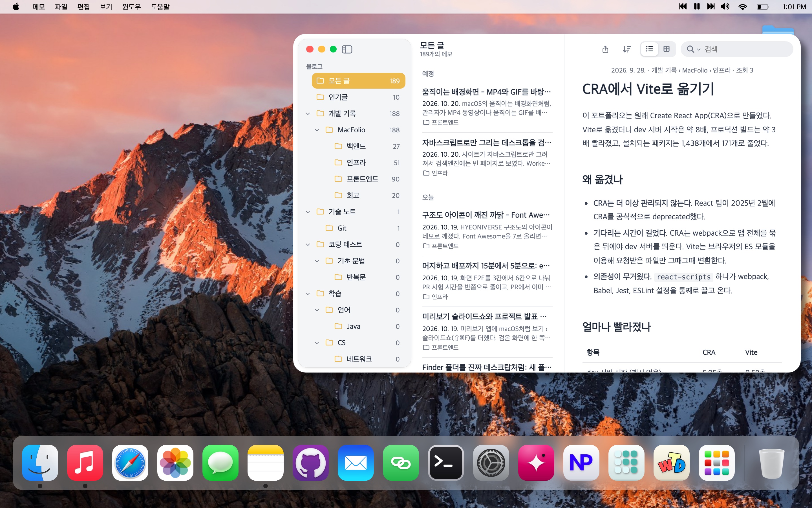Screen dimensions: 812x508
Task: Open the 파일 menu
Action: (61, 7)
